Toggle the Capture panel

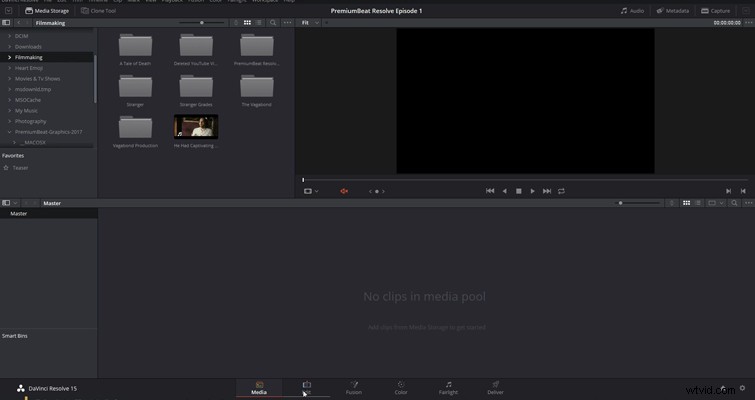coord(716,11)
